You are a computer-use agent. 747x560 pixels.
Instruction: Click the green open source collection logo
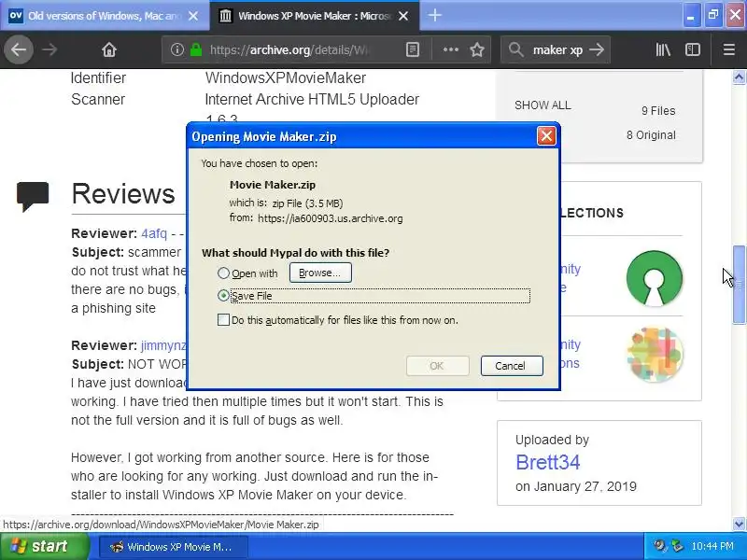(x=655, y=278)
